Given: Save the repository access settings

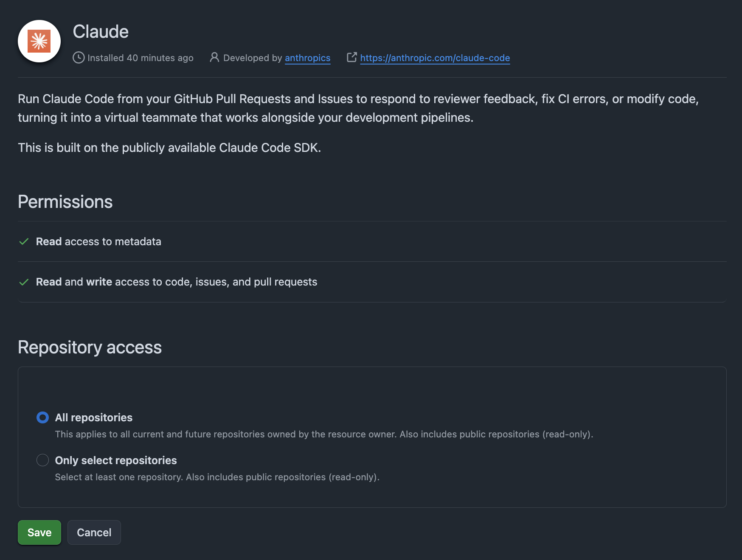Looking at the screenshot, I should 39,532.
